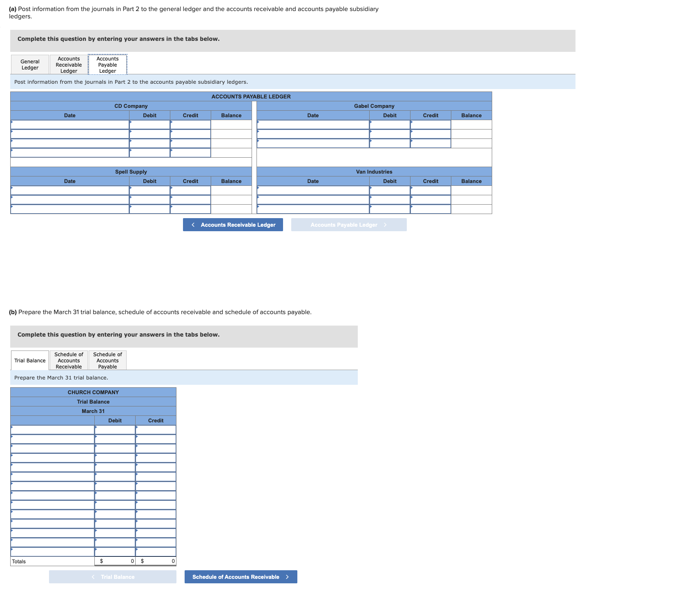
Task: Click the Totals debit amount cell
Action: 115,561
